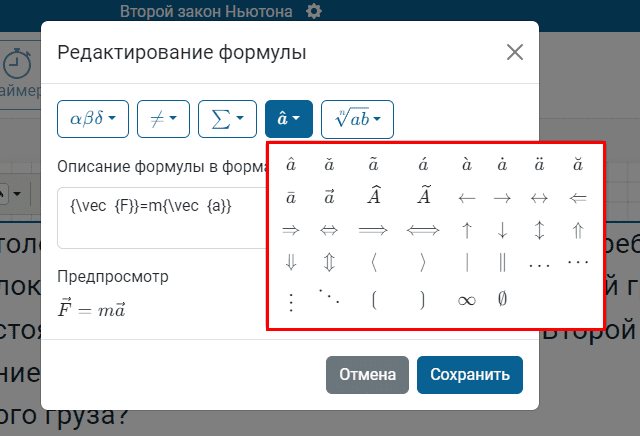This screenshot has height=436, width=640.
Task: Insert the single left arrow ←
Action: click(467, 198)
